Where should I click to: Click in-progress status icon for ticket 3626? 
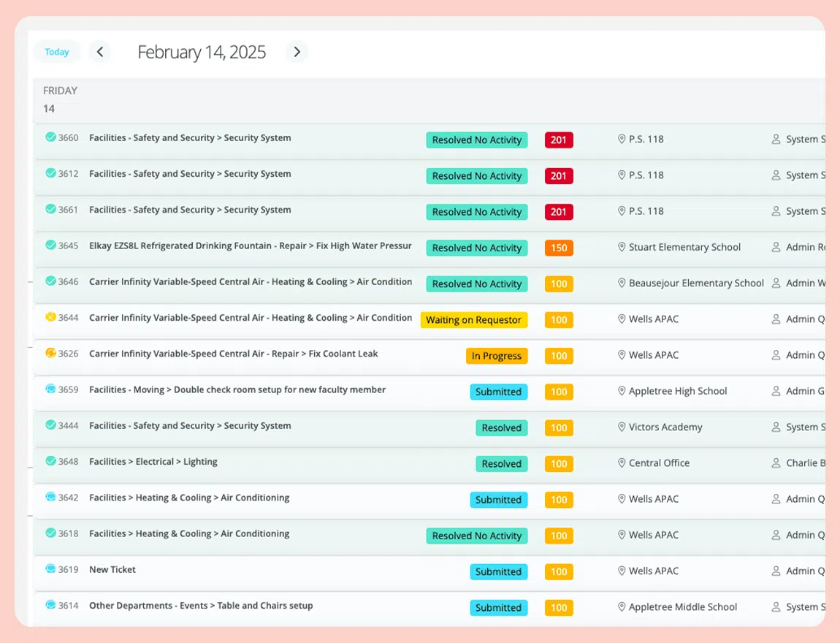pos(50,353)
